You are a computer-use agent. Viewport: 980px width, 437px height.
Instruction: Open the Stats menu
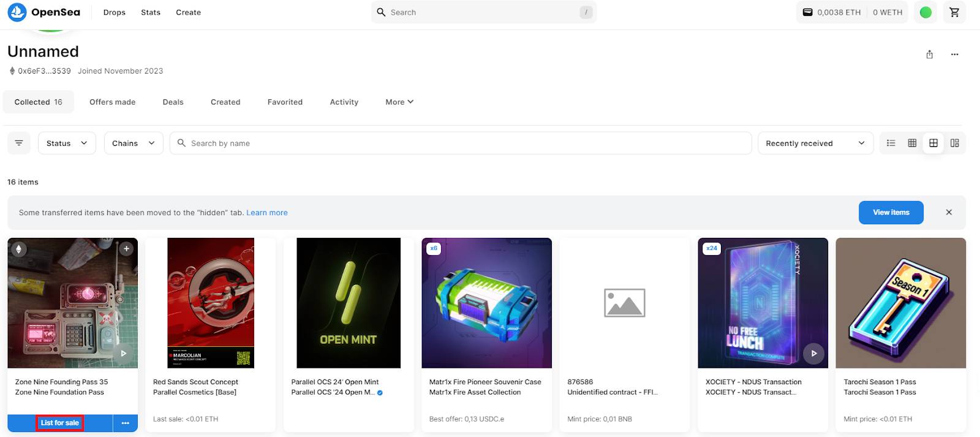click(151, 12)
